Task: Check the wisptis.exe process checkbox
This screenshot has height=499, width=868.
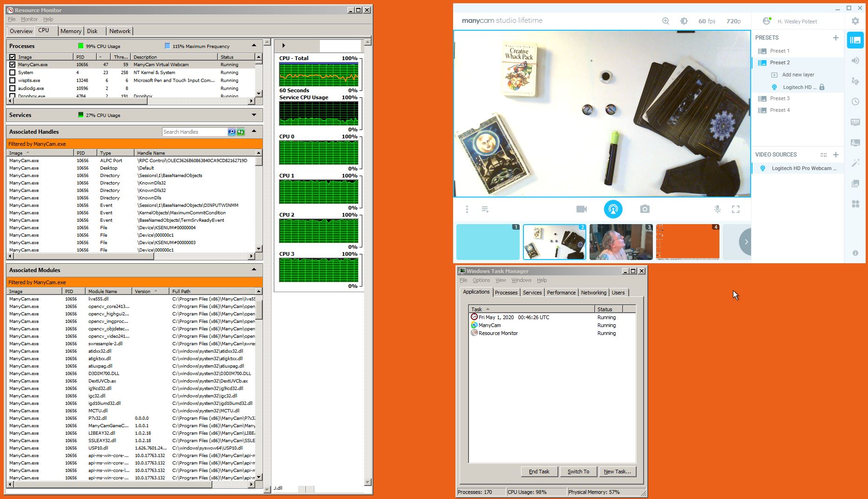Action: point(13,81)
